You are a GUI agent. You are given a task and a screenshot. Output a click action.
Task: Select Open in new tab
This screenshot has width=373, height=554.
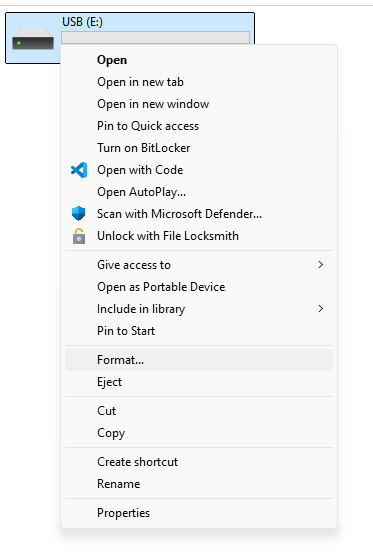199,82
